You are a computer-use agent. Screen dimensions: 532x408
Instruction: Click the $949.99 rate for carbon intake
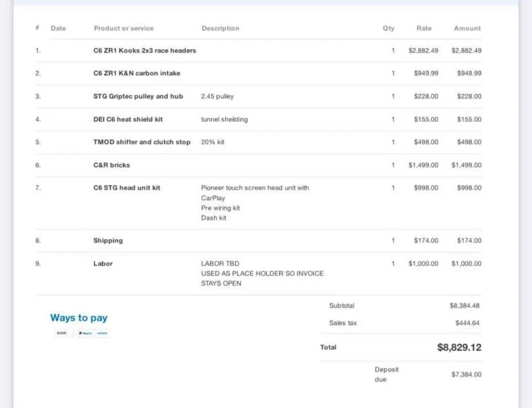click(x=426, y=73)
